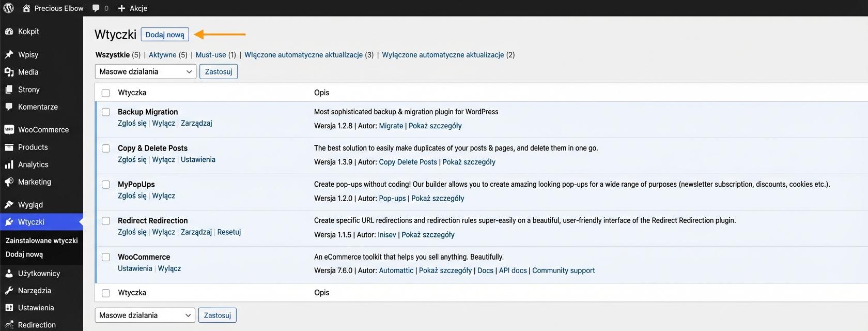Open Ustawienia link under WooCommerce plugin
868x331 pixels.
(135, 268)
